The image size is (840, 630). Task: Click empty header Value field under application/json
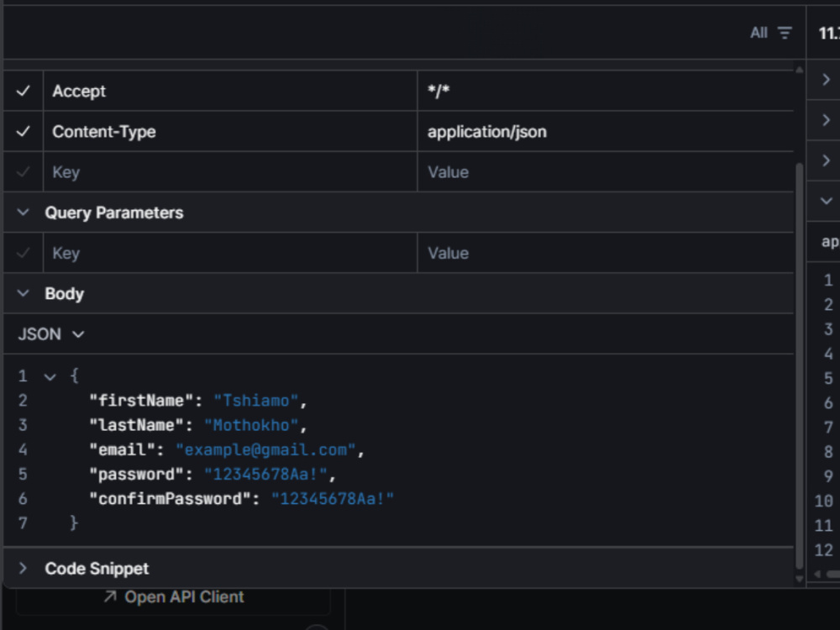(606, 172)
